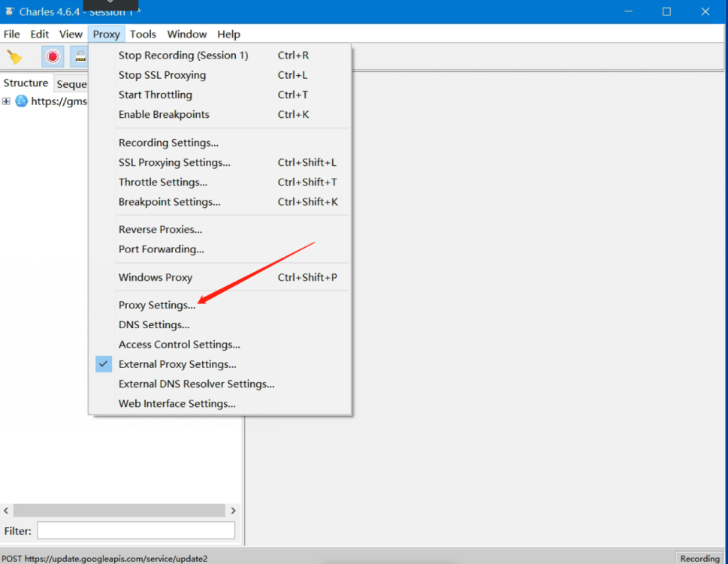Click the Charles app icon in title bar
Image resolution: width=728 pixels, height=564 pixels.
[9, 11]
